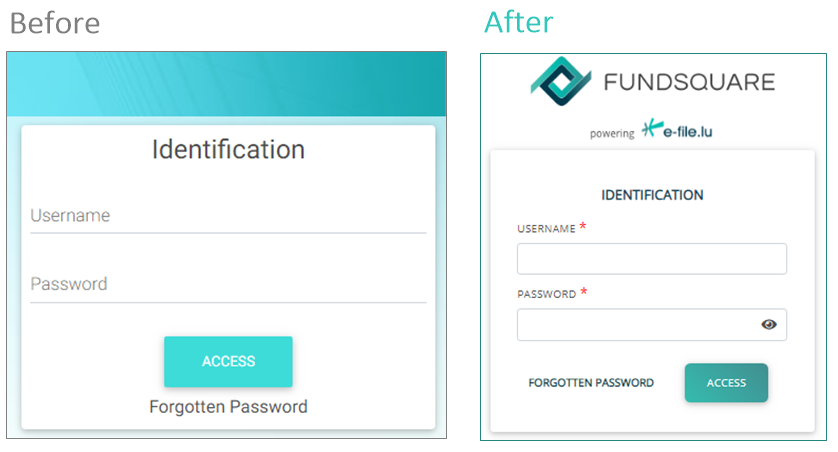Viewport: 838px width, 452px height.
Task: Click the red asterisk beside PASSWORD
Action: point(584,293)
